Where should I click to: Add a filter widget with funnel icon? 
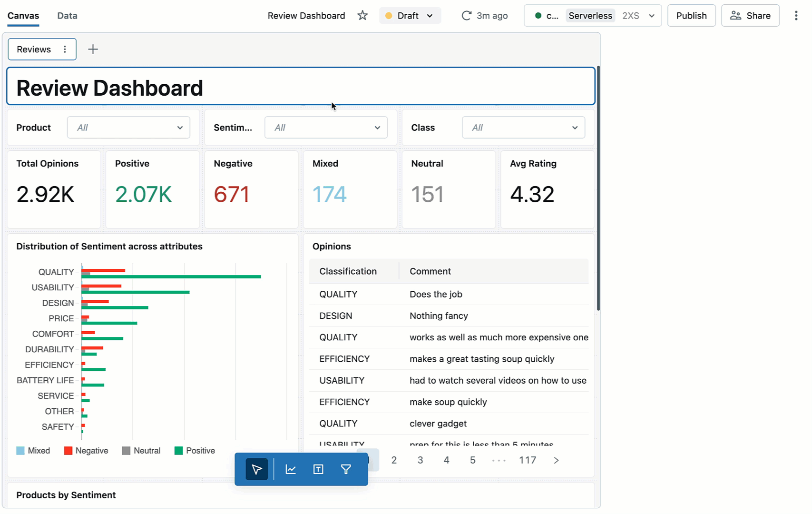tap(346, 470)
